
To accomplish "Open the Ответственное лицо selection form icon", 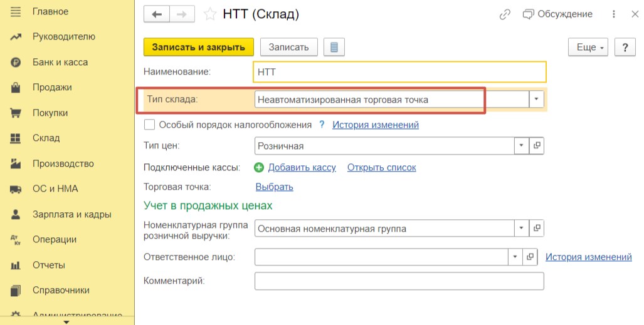I will click(530, 257).
